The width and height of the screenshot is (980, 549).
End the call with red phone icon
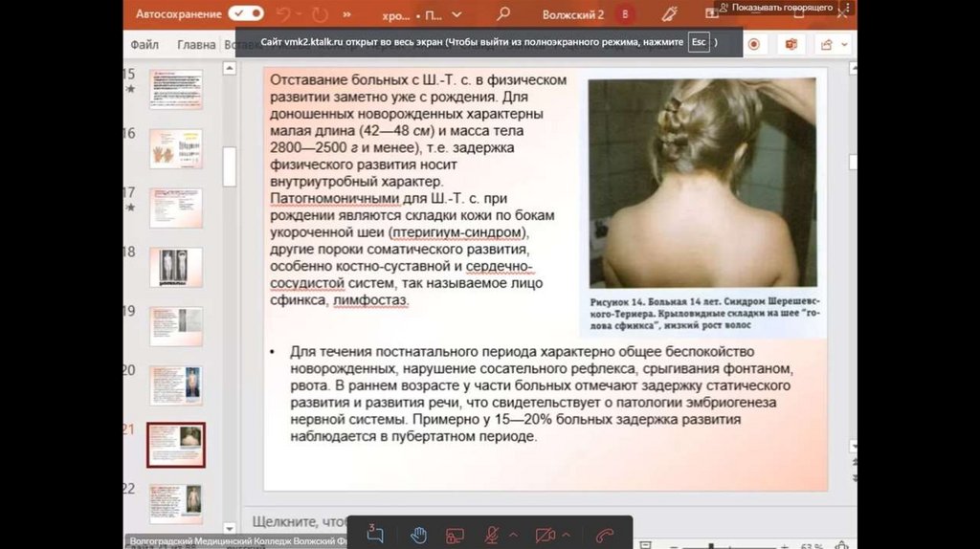coord(604,535)
